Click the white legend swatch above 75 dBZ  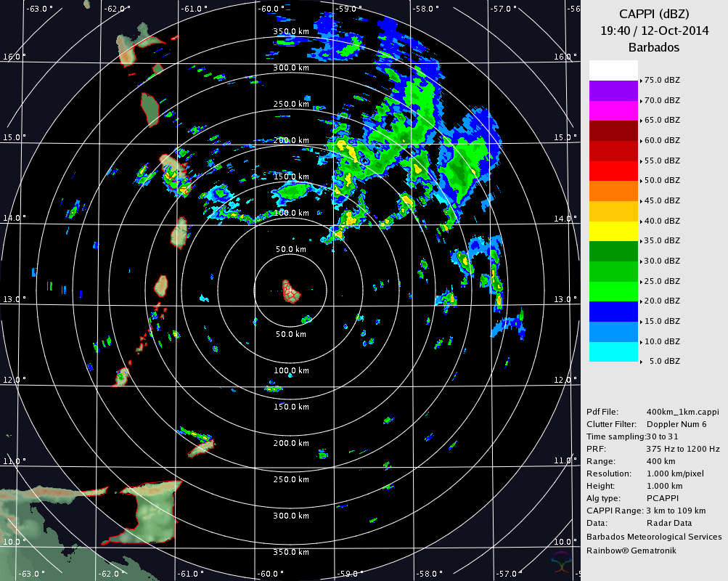coord(613,70)
